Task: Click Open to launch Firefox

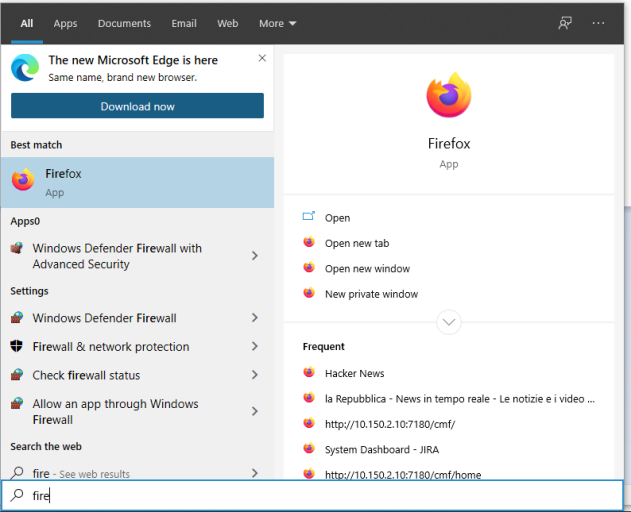Action: click(x=337, y=218)
